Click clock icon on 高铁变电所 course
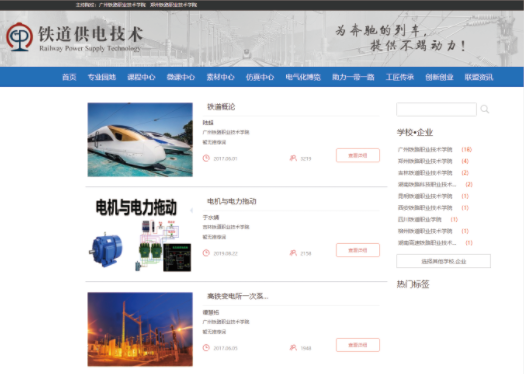524x374 pixels. click(x=206, y=348)
